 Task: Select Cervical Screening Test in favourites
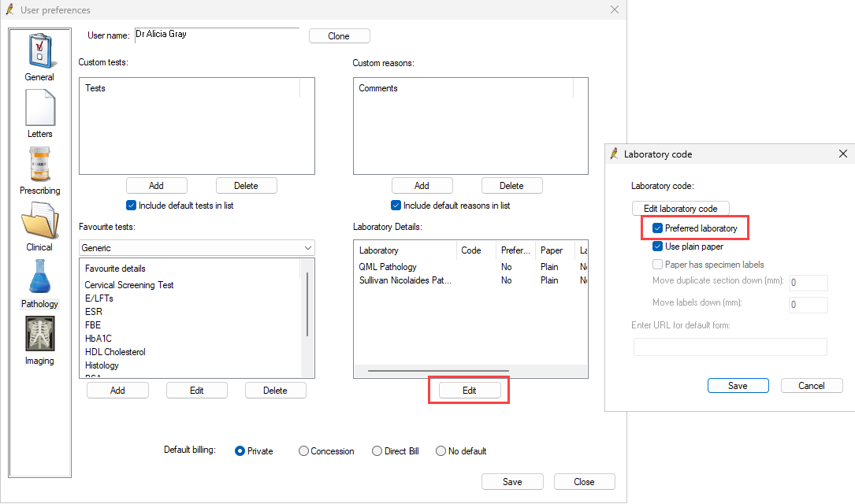pyautogui.click(x=129, y=285)
